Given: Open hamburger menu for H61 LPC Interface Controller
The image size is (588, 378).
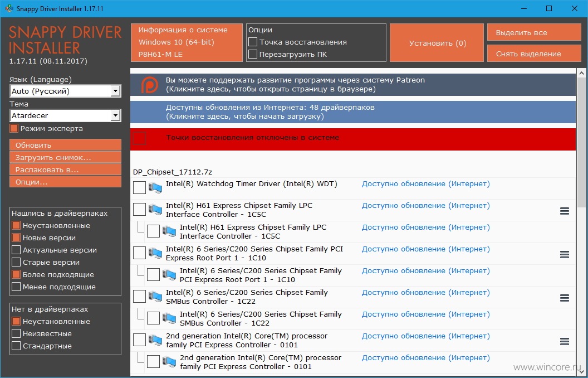Looking at the screenshot, I should click(565, 211).
